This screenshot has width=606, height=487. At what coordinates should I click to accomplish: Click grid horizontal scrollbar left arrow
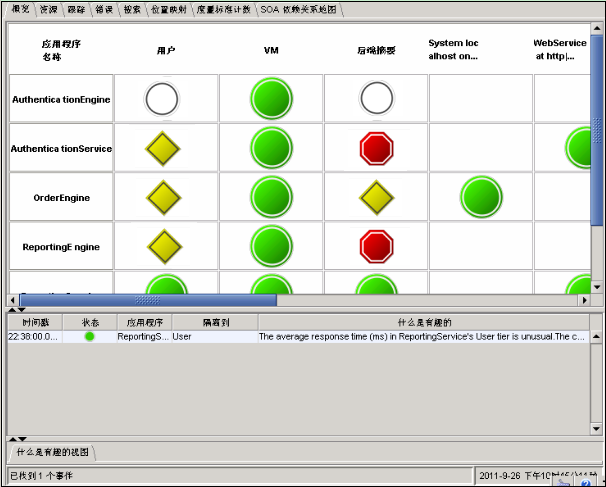(x=13, y=300)
